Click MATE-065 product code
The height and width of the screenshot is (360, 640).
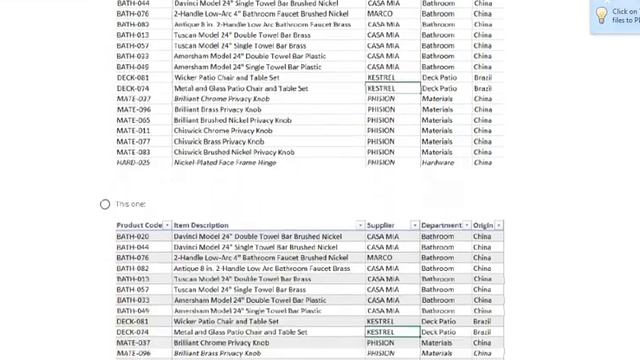(x=133, y=120)
